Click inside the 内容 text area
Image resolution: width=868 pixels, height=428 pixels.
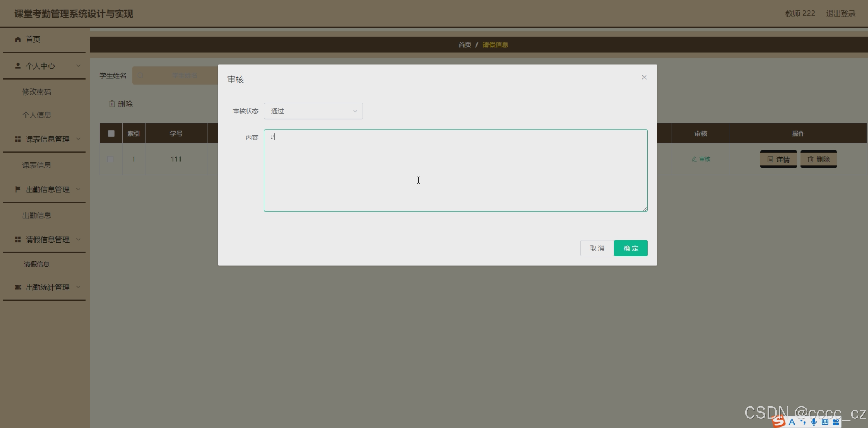pos(455,170)
